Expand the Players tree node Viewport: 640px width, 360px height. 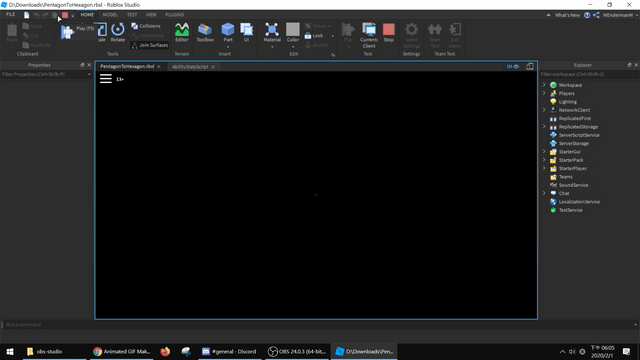tap(544, 93)
